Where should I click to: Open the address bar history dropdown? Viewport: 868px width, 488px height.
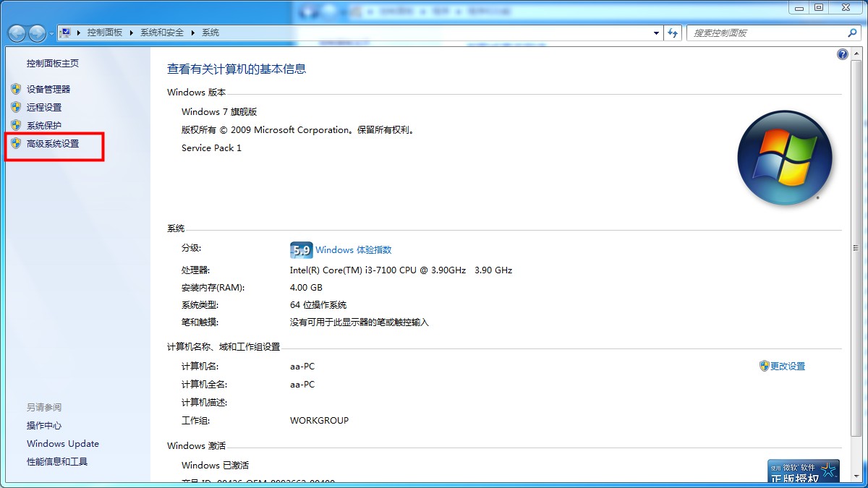click(x=656, y=33)
